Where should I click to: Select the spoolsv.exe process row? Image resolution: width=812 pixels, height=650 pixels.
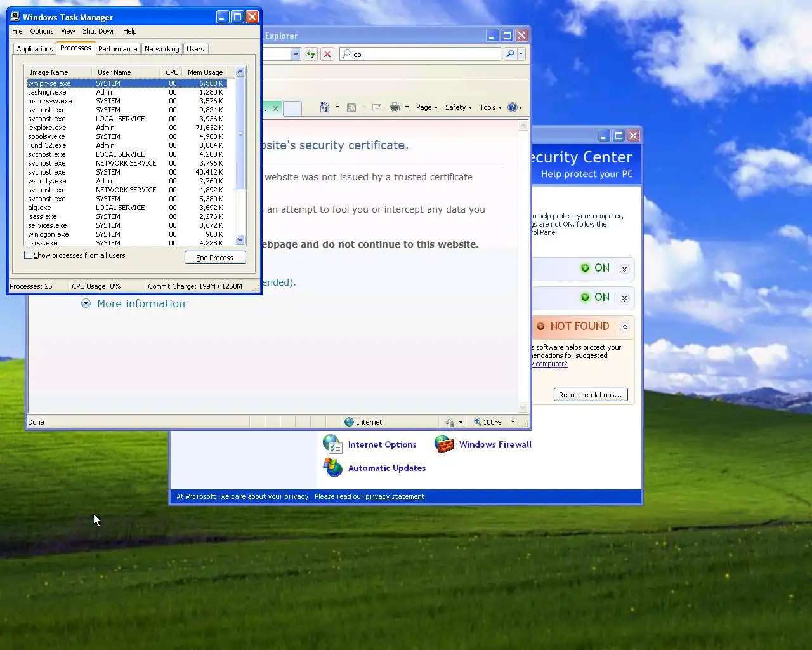pos(126,136)
